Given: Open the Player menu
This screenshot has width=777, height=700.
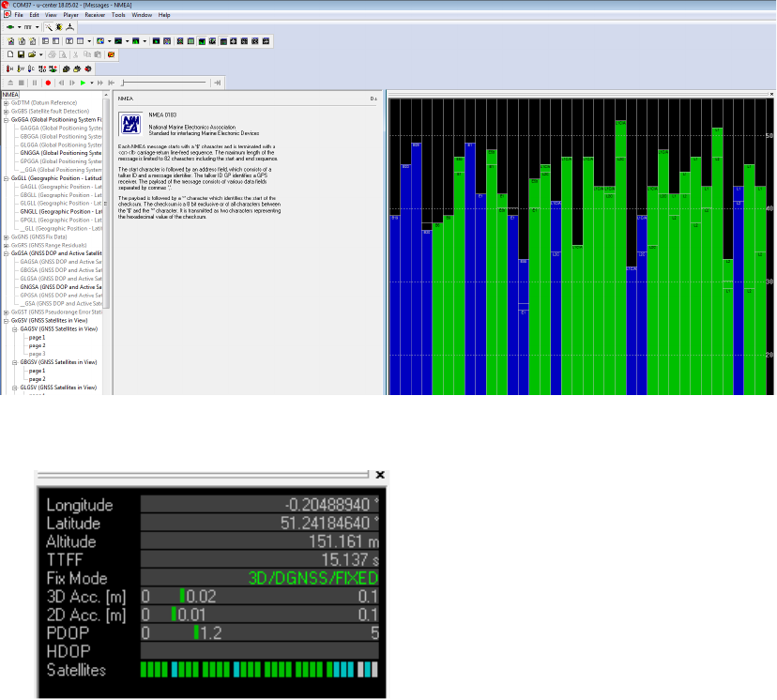Looking at the screenshot, I should [x=70, y=14].
